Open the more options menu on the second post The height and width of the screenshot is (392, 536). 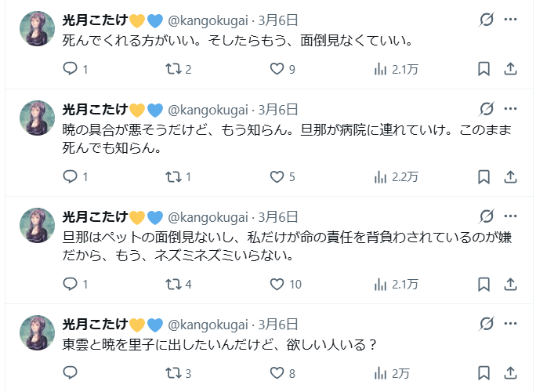coord(510,108)
